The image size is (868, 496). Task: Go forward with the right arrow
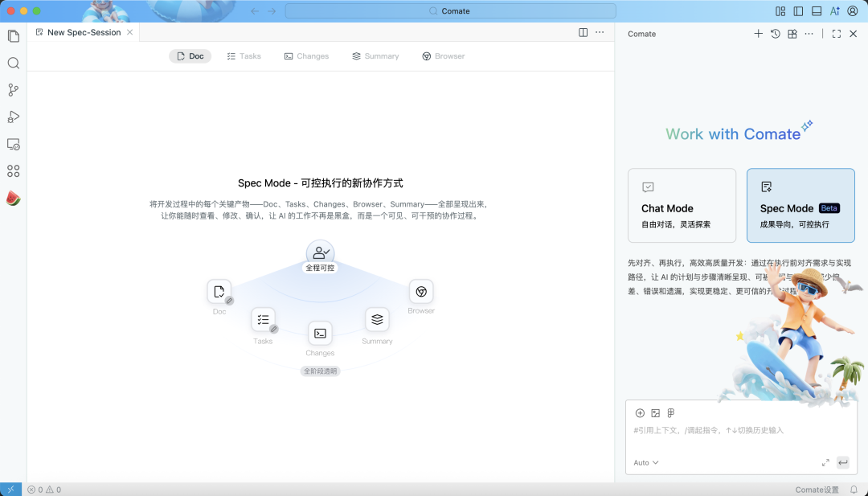click(x=272, y=11)
